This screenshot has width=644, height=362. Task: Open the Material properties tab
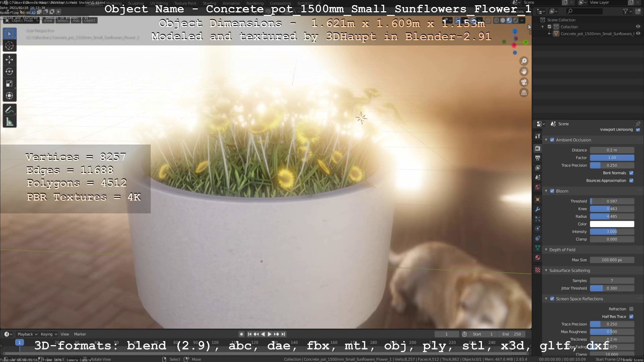coord(538,258)
